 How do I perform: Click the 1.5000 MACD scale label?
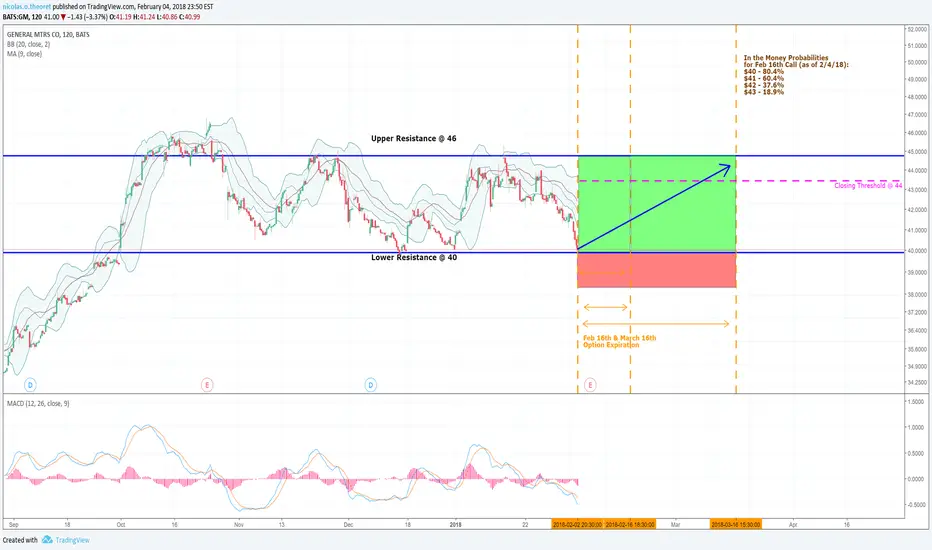[x=916, y=402]
